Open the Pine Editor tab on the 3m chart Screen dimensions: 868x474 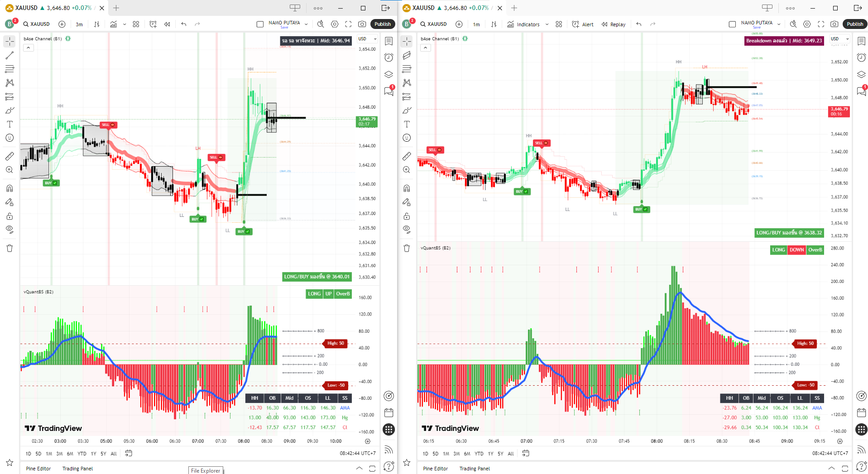38,469
